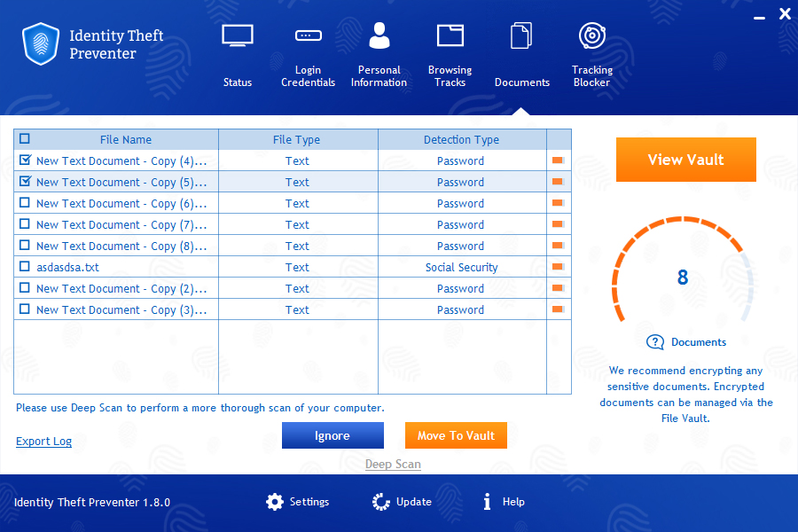Open the Login Credentials section
The width and height of the screenshot is (798, 532).
308,53
